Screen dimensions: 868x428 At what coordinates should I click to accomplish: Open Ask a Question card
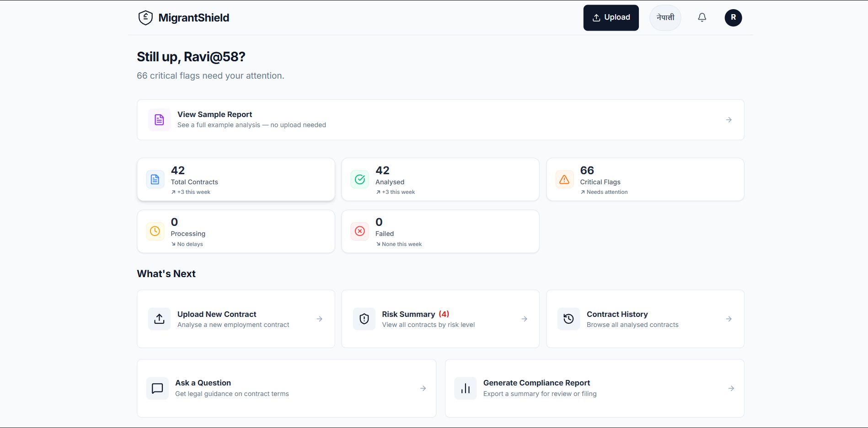pyautogui.click(x=287, y=388)
